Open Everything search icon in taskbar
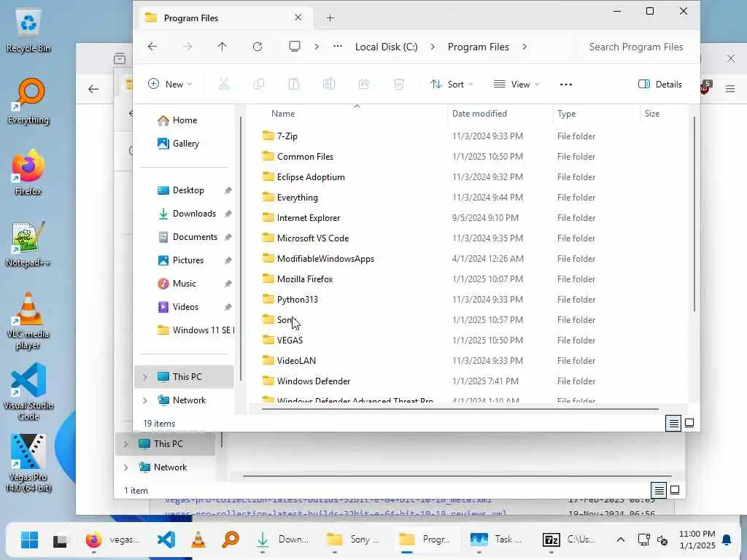The width and height of the screenshot is (747, 560). pos(231,540)
